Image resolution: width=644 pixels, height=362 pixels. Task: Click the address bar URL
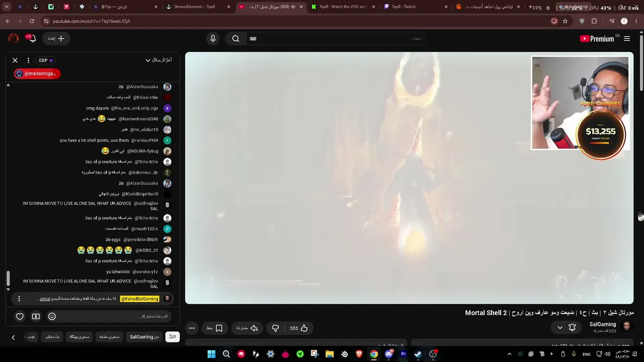pos(92,21)
